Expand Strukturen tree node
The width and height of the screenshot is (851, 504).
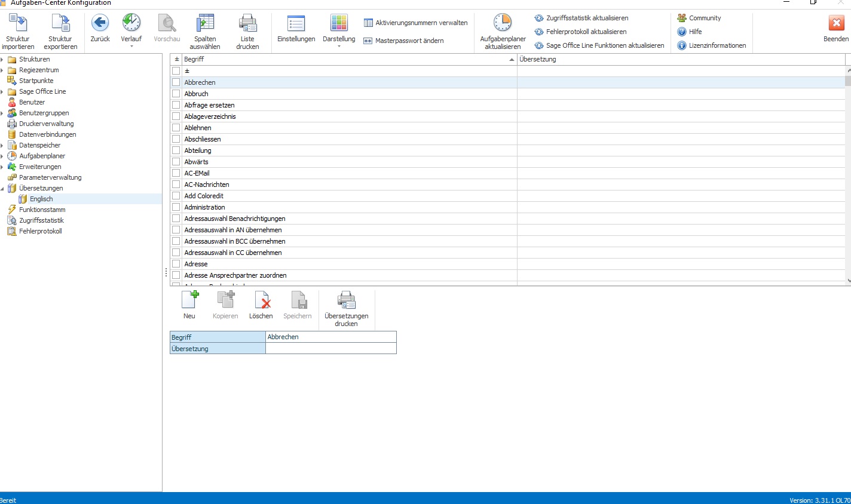2,59
